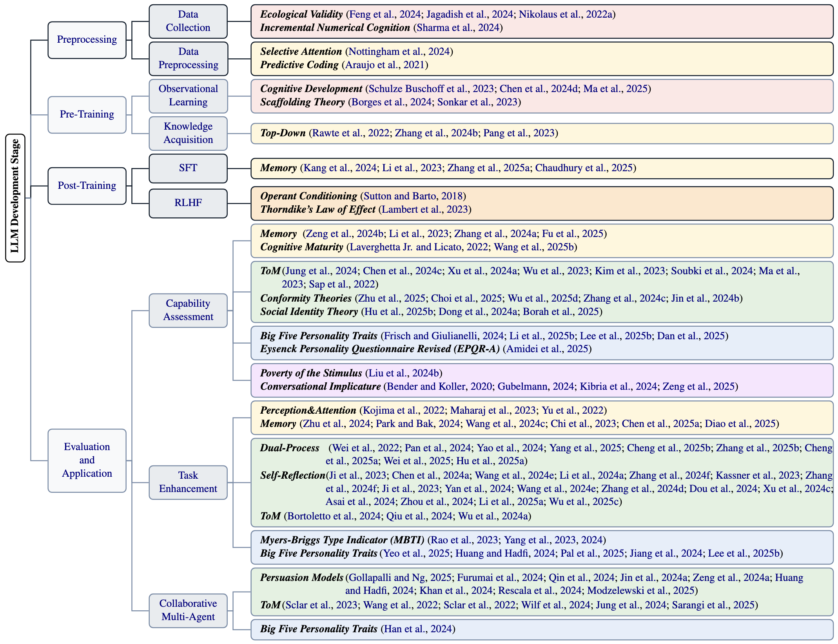838x644 pixels.
Task: Click the Post-Training stage node
Action: [x=87, y=186]
